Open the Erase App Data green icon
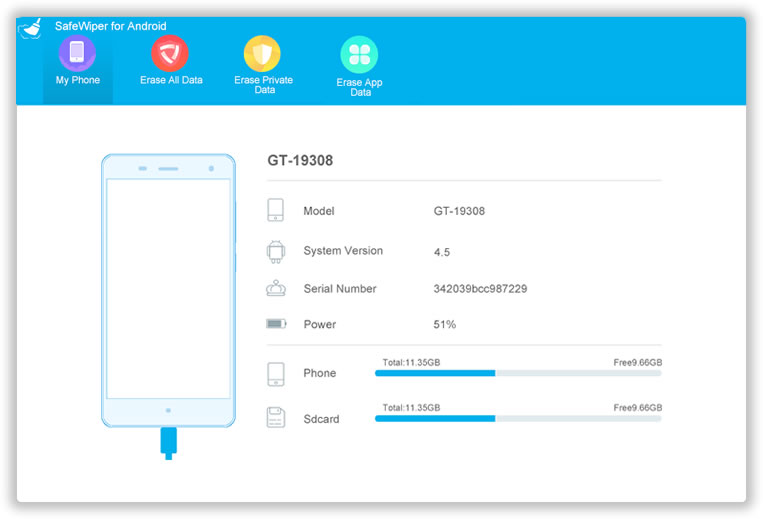Image resolution: width=763 pixels, height=519 pixels. [359, 54]
